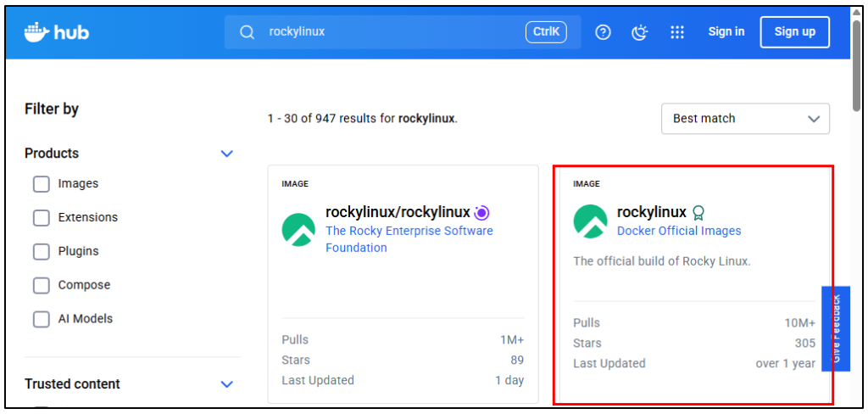Select the Plugins product checkbox

click(41, 252)
